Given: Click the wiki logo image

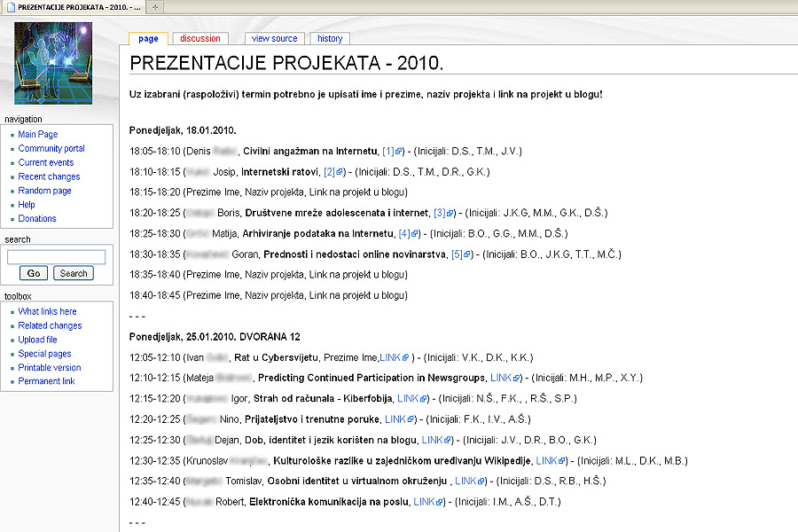Looking at the screenshot, I should point(53,63).
